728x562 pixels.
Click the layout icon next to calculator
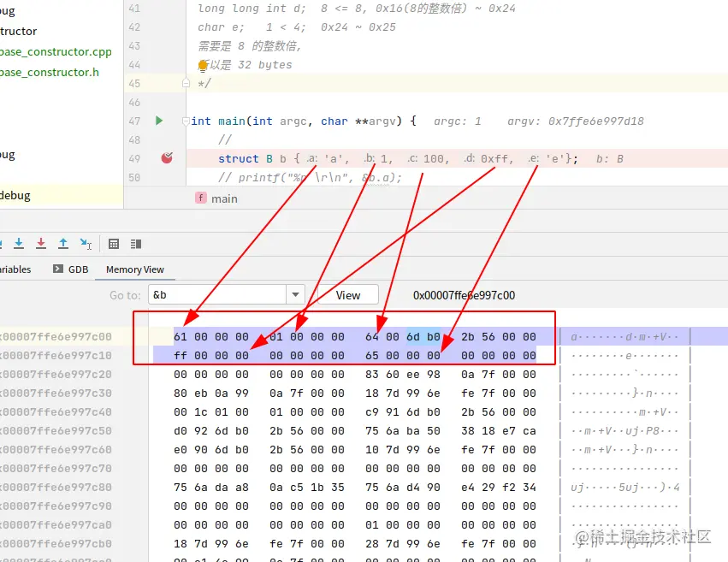136,244
